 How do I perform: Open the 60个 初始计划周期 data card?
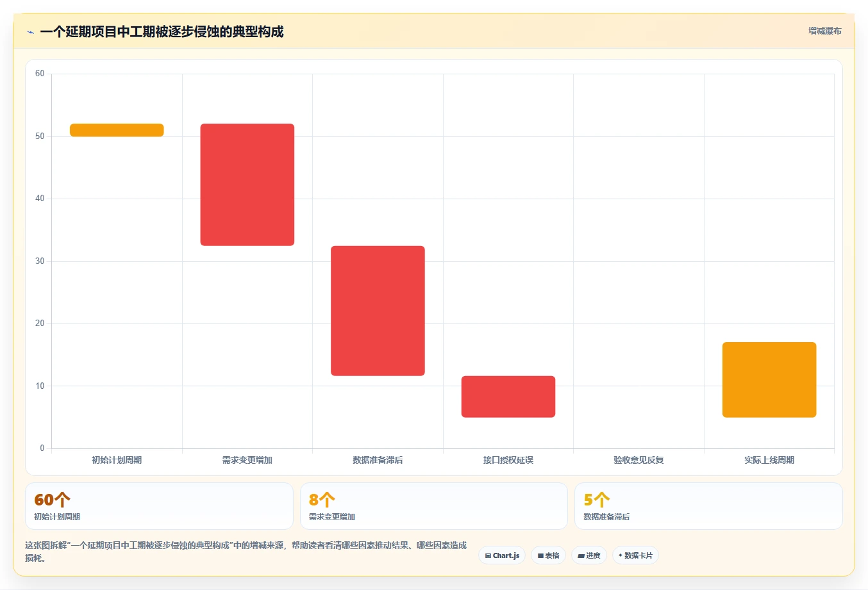159,506
